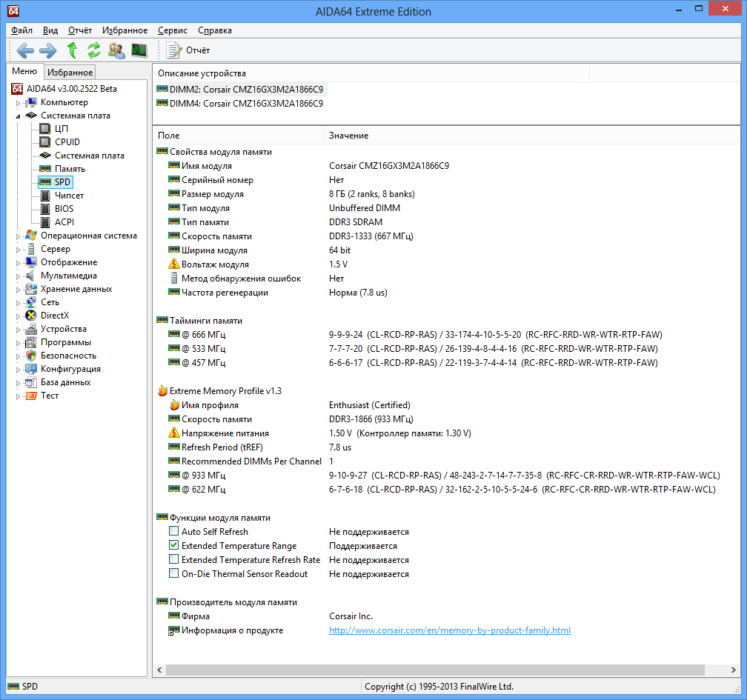
Task: Expand the Мультимедиа tree branch
Action: pos(18,276)
